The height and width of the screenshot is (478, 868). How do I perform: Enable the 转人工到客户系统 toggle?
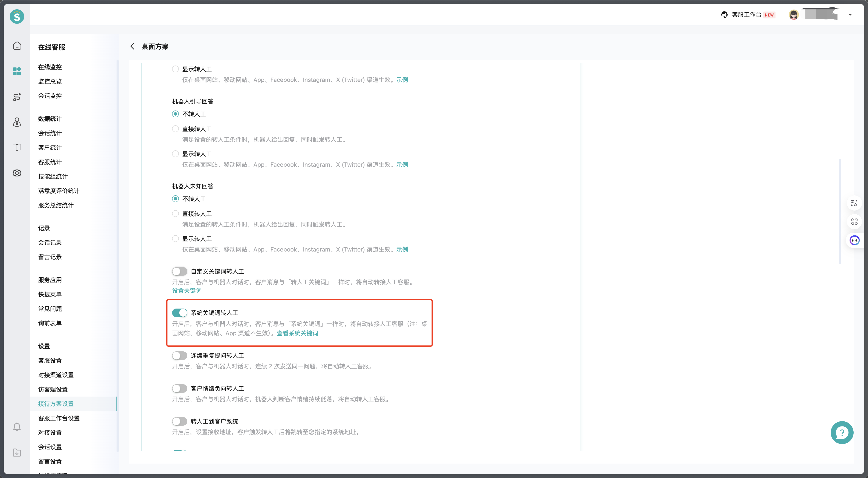(179, 421)
